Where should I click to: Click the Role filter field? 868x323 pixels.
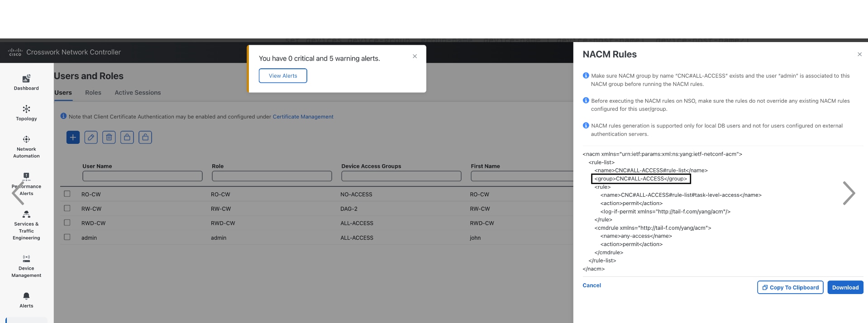272,176
